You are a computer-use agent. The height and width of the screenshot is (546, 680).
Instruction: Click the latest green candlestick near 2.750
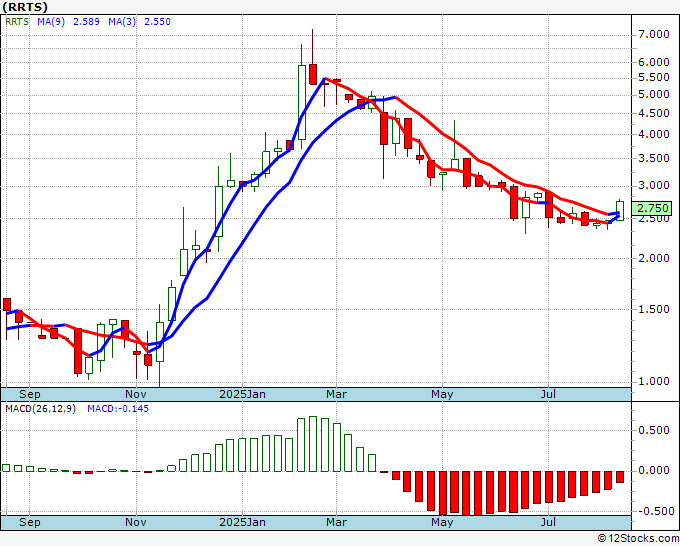pos(620,210)
